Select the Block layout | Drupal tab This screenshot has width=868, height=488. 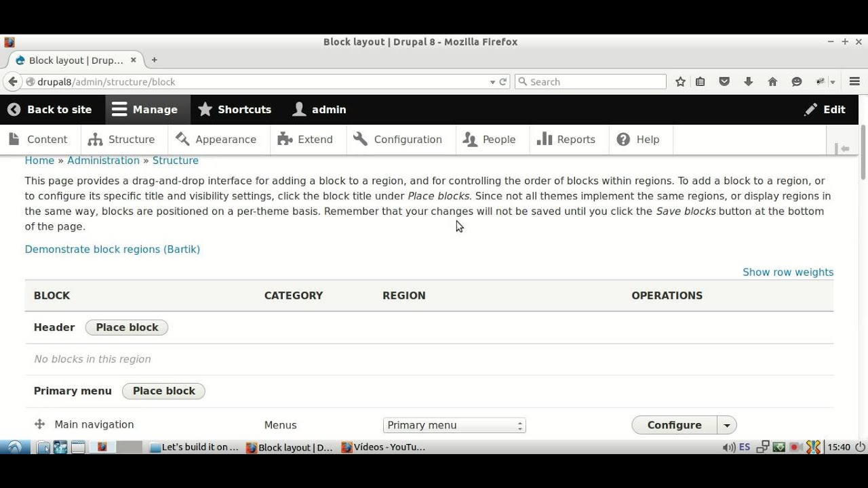[x=77, y=60]
